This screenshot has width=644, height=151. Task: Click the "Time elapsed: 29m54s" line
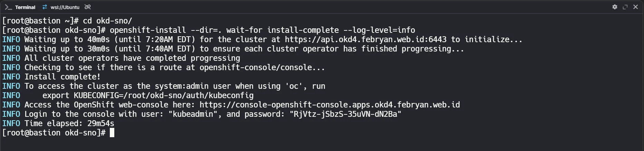pos(69,123)
